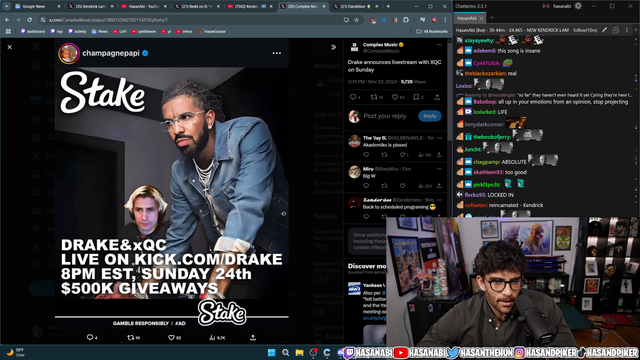
Task: Open champagnepapi's profile avatar
Action: click(x=69, y=53)
